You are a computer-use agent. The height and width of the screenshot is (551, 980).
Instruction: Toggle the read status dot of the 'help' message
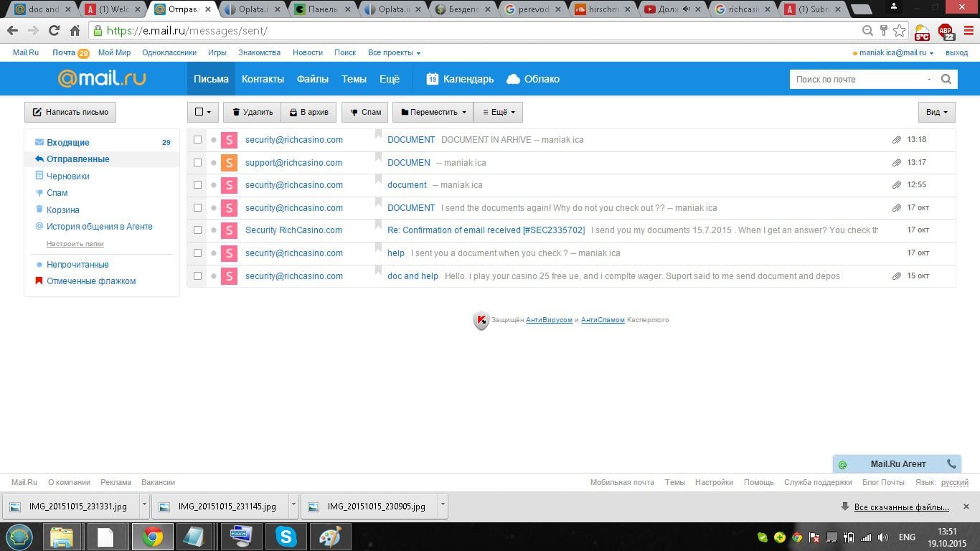tap(214, 253)
